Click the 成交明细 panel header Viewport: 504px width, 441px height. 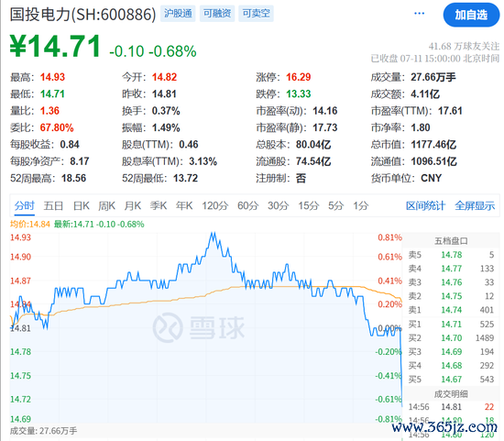(451, 394)
